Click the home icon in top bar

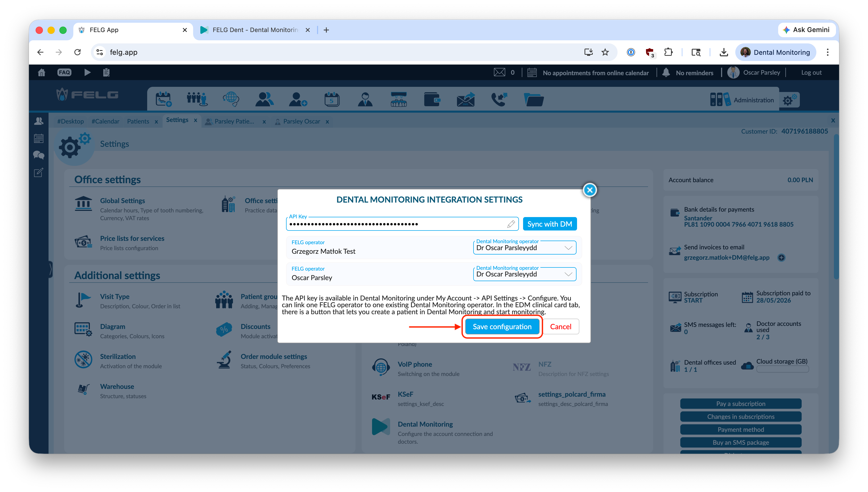pos(42,73)
